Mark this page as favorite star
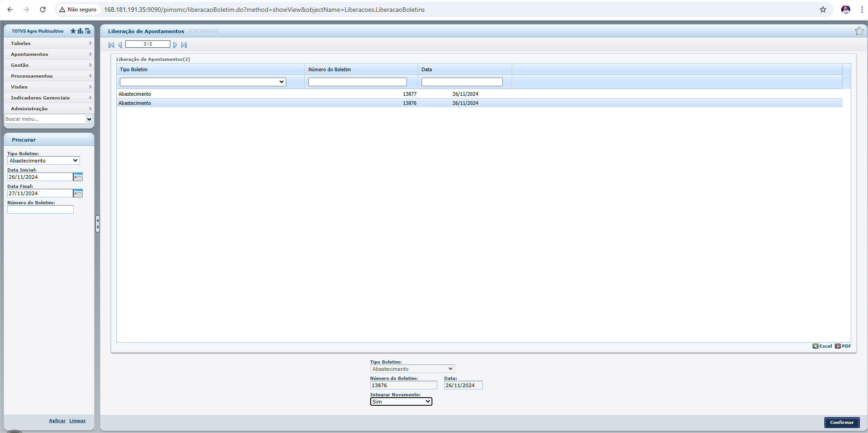The height and width of the screenshot is (433, 868). pos(859,31)
